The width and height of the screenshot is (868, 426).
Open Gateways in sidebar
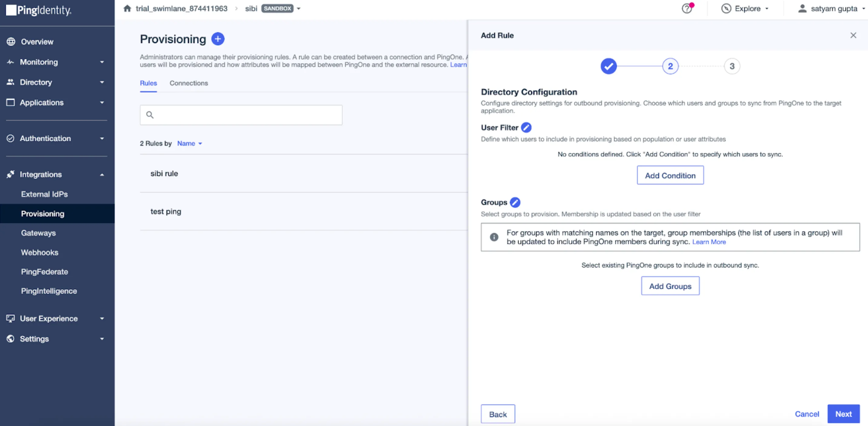click(x=38, y=233)
